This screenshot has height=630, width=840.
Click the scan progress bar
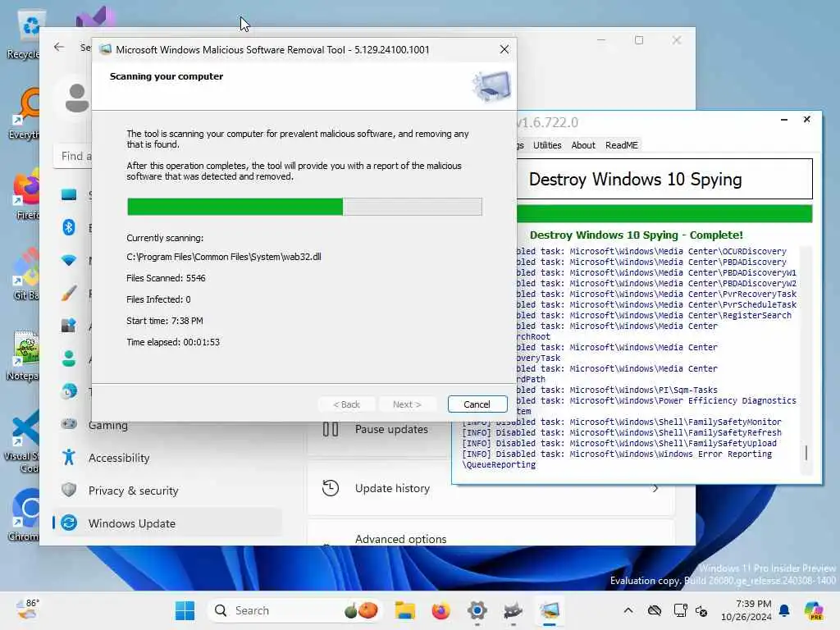[304, 207]
